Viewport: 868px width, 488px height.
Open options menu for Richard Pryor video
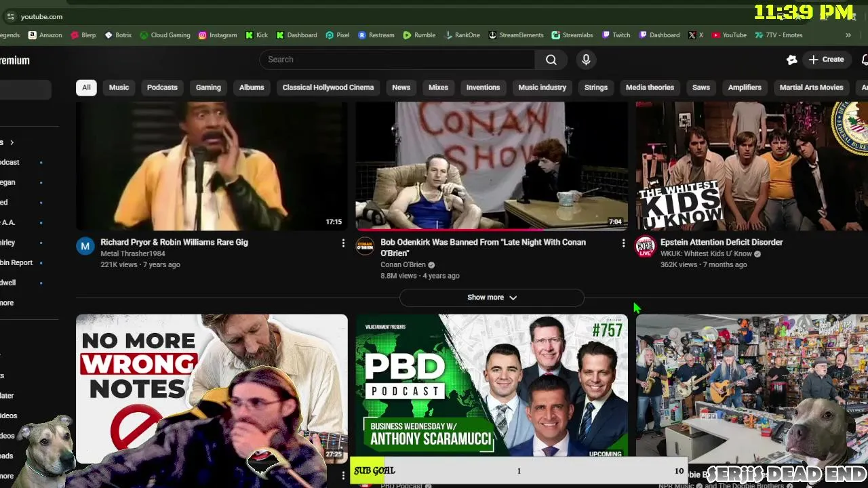pos(343,243)
